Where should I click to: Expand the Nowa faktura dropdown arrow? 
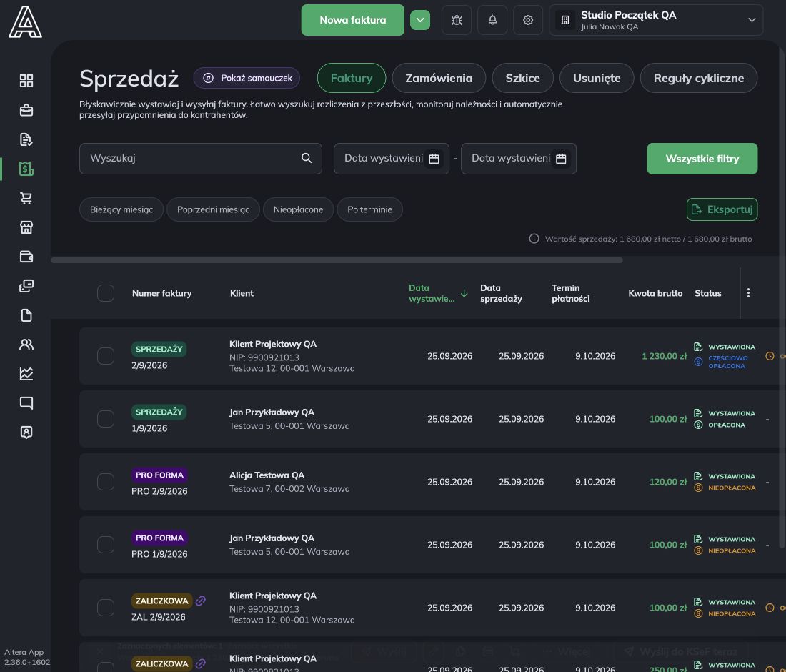[420, 20]
